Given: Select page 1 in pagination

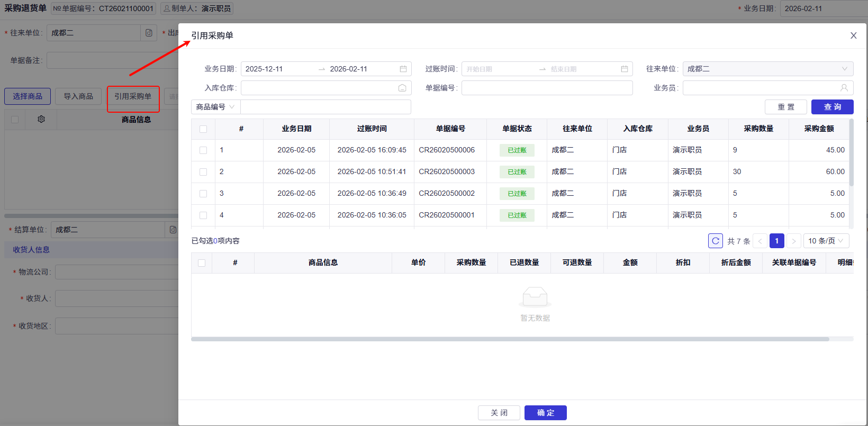Looking at the screenshot, I should pos(777,241).
